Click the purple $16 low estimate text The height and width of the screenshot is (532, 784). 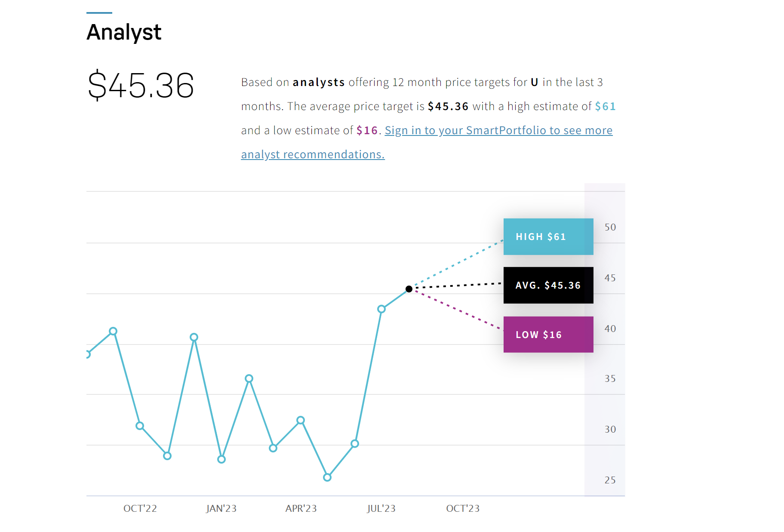tap(367, 130)
